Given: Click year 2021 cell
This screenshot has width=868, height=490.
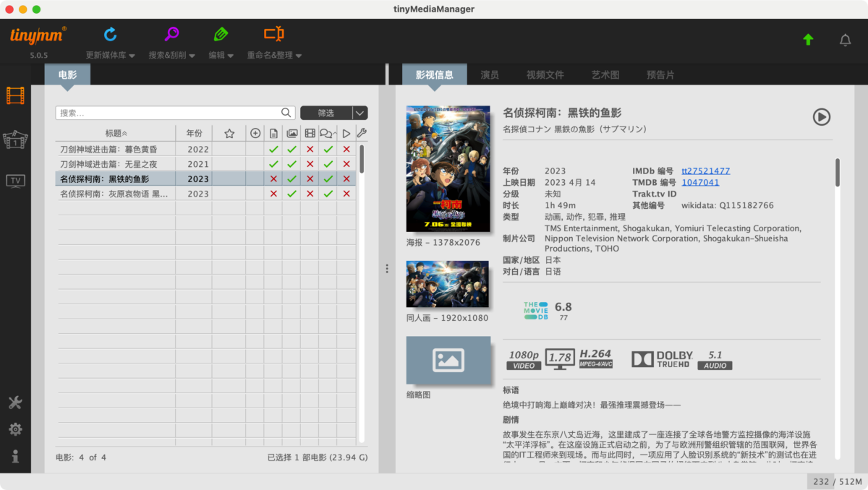Looking at the screenshot, I should click(x=197, y=164).
